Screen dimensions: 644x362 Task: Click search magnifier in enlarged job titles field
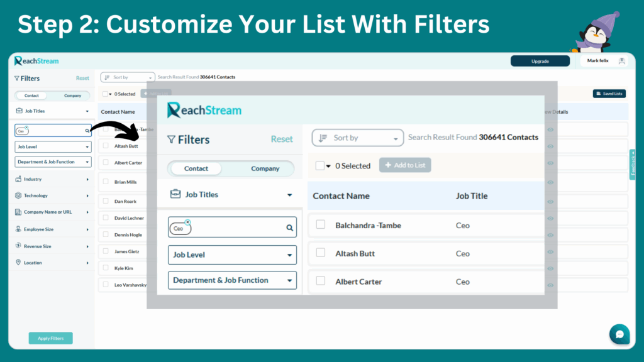(x=290, y=228)
